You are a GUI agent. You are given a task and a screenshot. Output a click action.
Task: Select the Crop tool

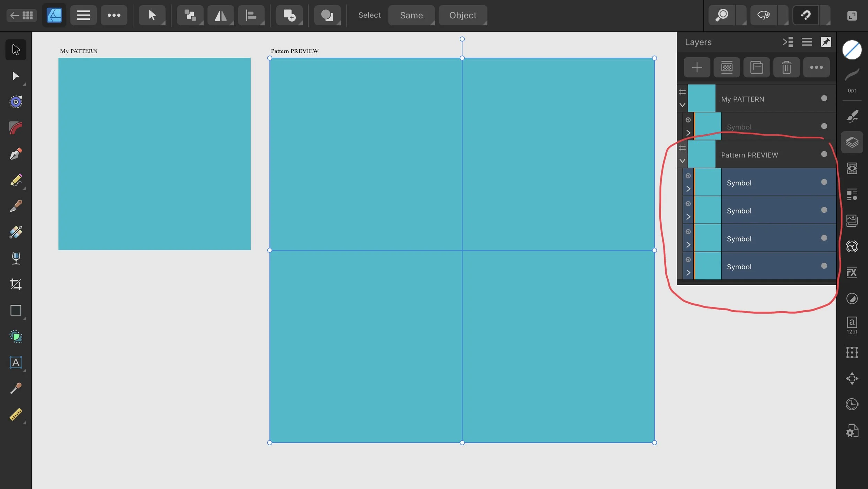tap(16, 284)
